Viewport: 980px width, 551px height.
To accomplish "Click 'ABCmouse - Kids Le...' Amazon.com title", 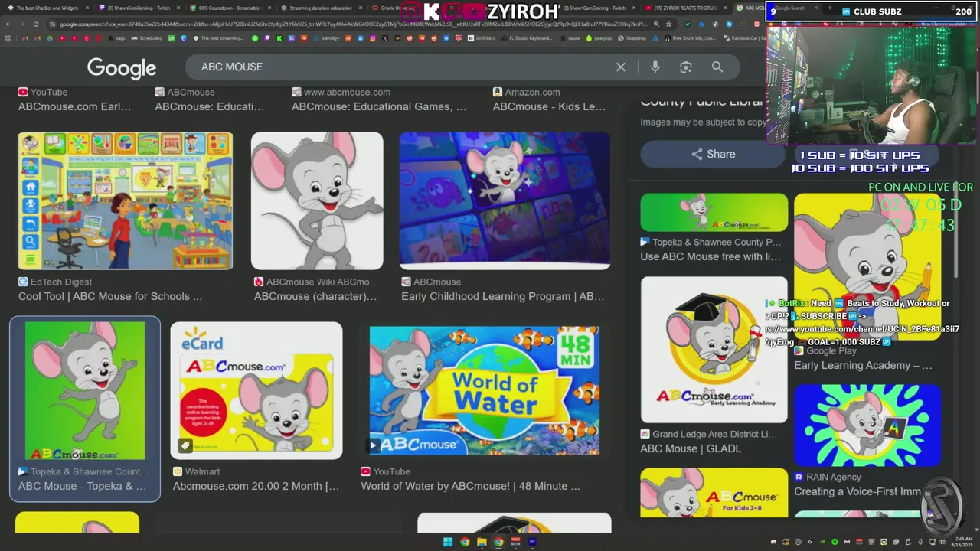I will click(549, 106).
